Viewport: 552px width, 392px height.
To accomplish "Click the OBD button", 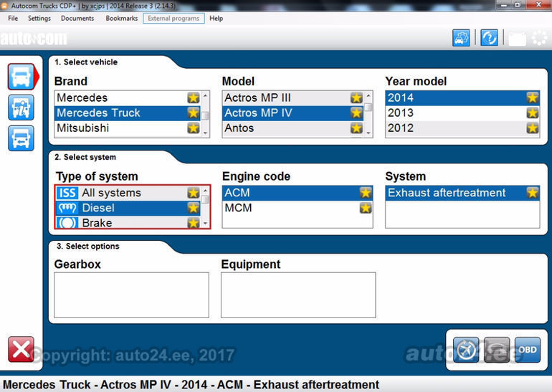I will pos(528,350).
